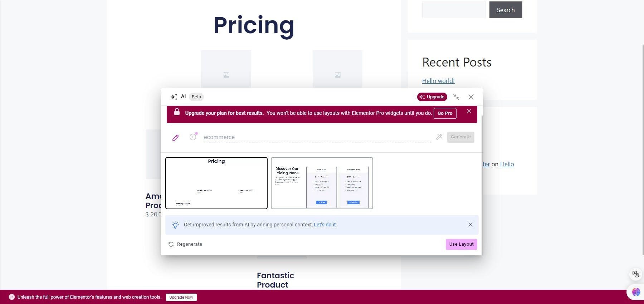Click the AI sparkle logo in the dialog header
644x304 pixels.
coord(174,97)
